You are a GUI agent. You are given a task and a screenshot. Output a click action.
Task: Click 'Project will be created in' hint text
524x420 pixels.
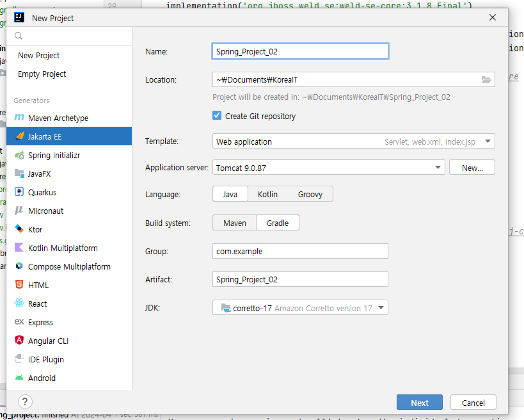coord(331,97)
